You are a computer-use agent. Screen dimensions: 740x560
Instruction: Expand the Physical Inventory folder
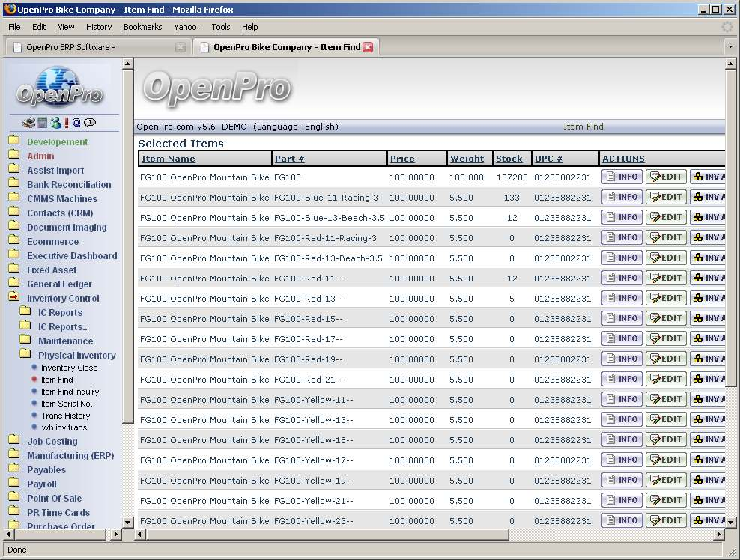click(25, 355)
